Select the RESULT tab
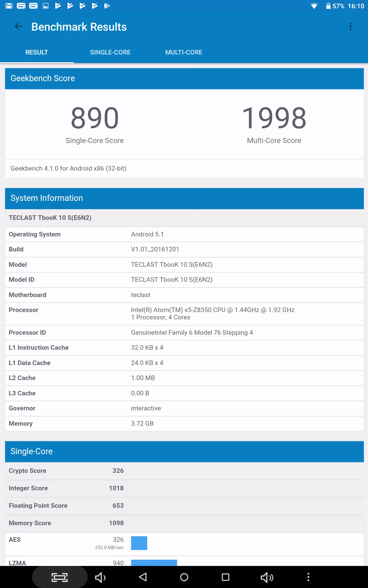368x588 pixels. [37, 52]
